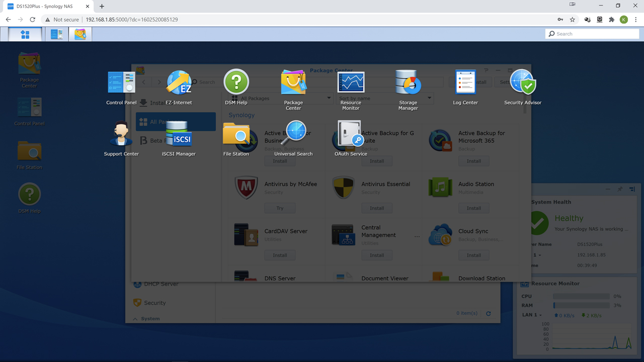The image size is (644, 362).
Task: Click the Download Station package title
Action: tap(482, 278)
